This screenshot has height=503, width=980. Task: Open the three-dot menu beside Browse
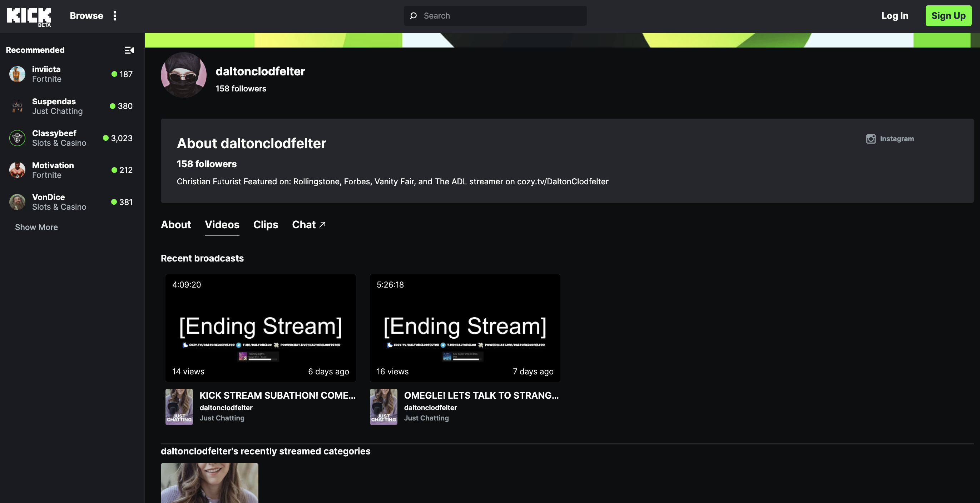pos(114,16)
